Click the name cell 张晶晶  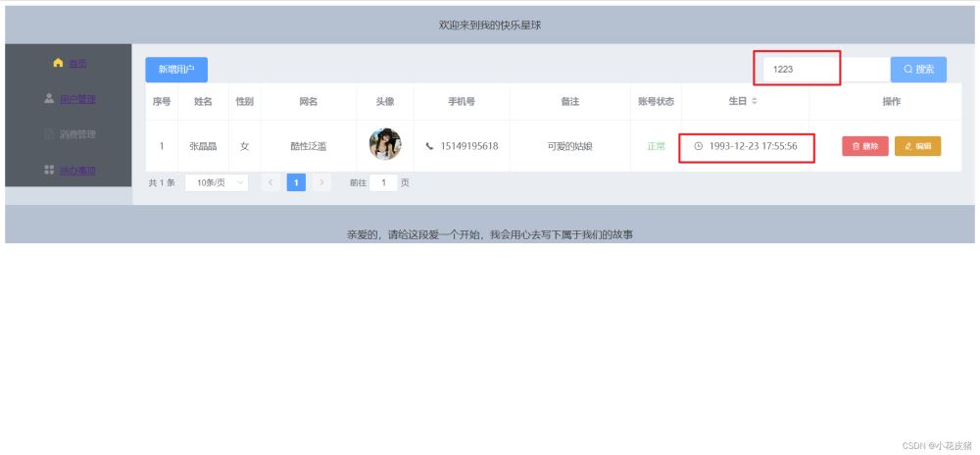click(x=203, y=146)
